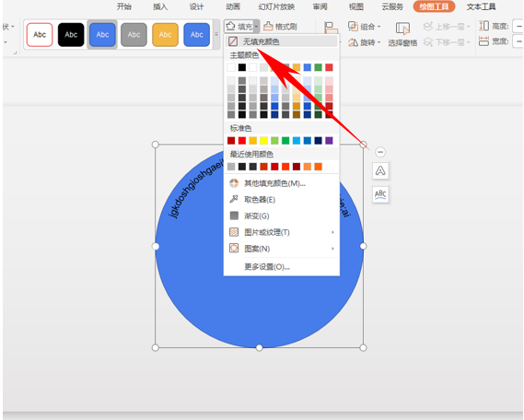Open the align objects icon
Image resolution: width=524 pixels, height=420 pixels.
tap(331, 28)
